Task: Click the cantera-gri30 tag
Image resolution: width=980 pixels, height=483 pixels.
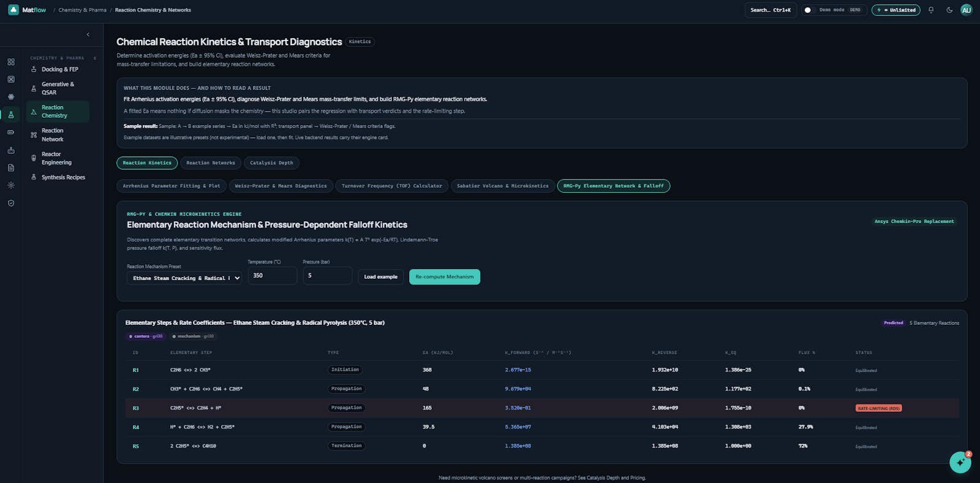Action: point(146,337)
